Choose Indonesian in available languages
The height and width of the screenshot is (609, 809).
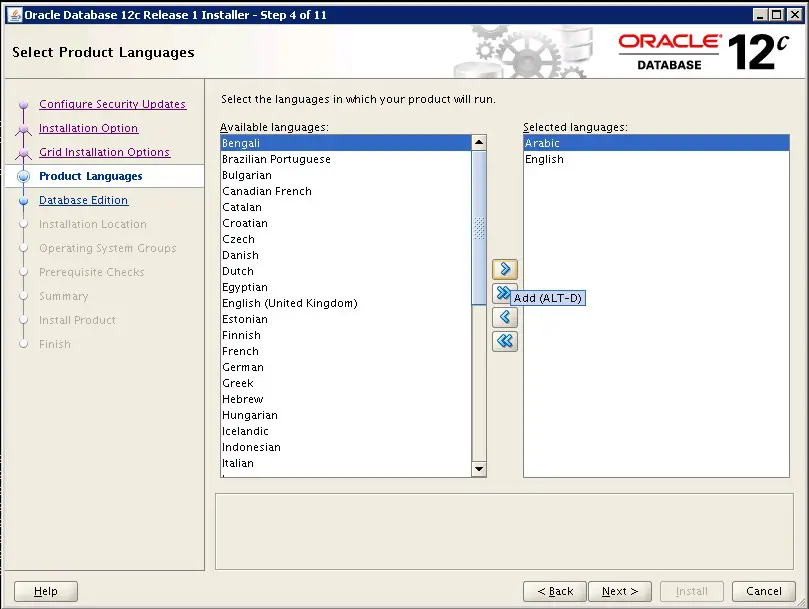point(346,447)
